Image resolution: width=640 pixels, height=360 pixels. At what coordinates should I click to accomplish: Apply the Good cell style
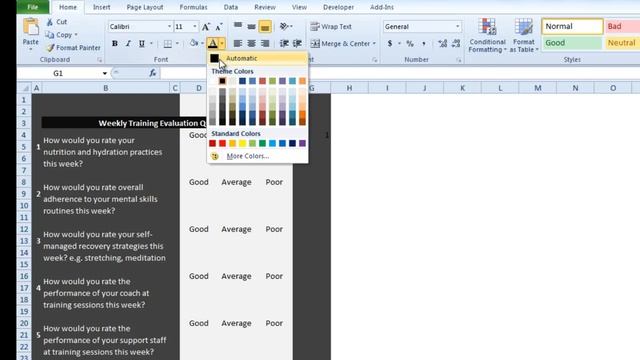click(x=572, y=43)
